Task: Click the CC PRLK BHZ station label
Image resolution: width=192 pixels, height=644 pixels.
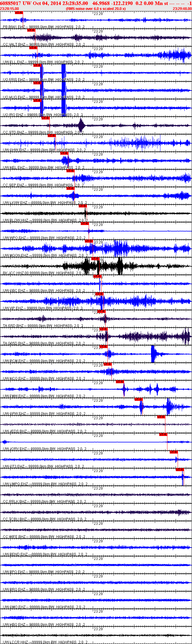Action: click(x=15, y=502)
